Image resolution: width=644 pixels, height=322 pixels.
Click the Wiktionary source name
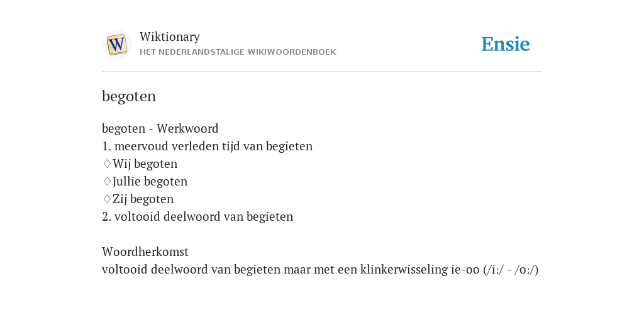(170, 36)
